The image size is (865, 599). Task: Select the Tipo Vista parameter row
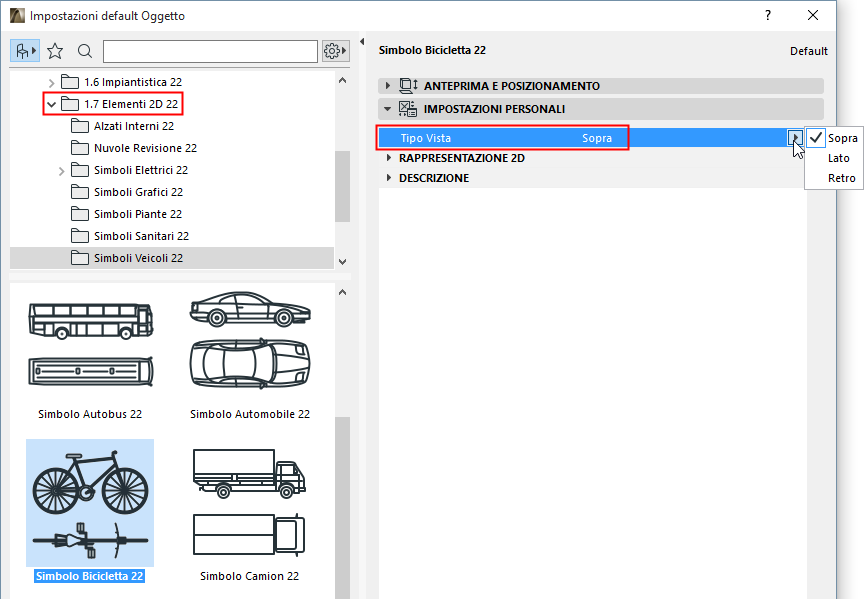click(x=591, y=138)
